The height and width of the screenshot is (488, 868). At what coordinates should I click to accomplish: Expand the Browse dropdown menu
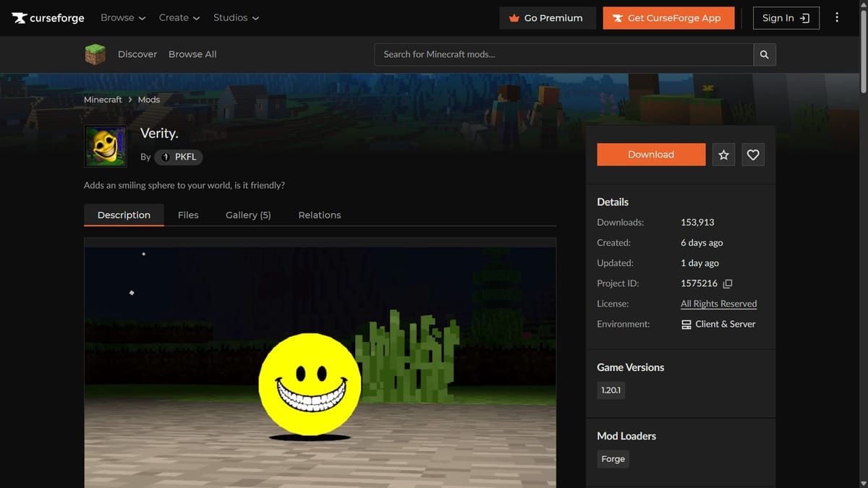tap(123, 17)
